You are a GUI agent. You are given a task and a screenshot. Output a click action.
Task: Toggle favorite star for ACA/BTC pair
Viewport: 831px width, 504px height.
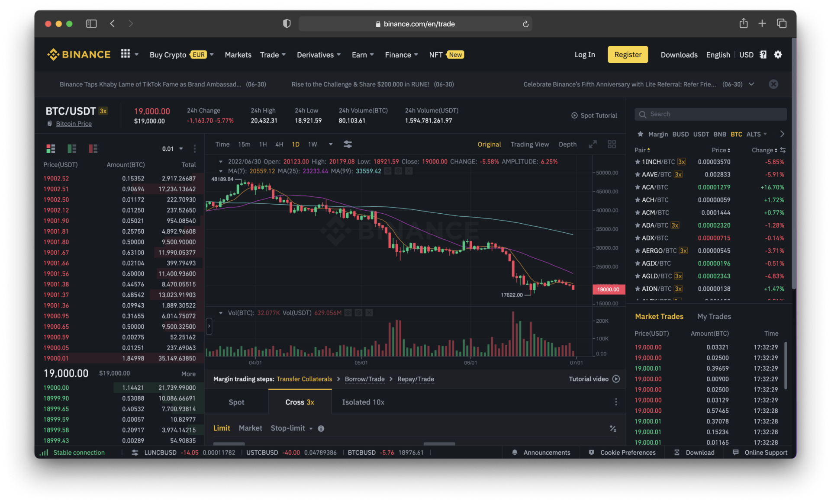(x=637, y=187)
